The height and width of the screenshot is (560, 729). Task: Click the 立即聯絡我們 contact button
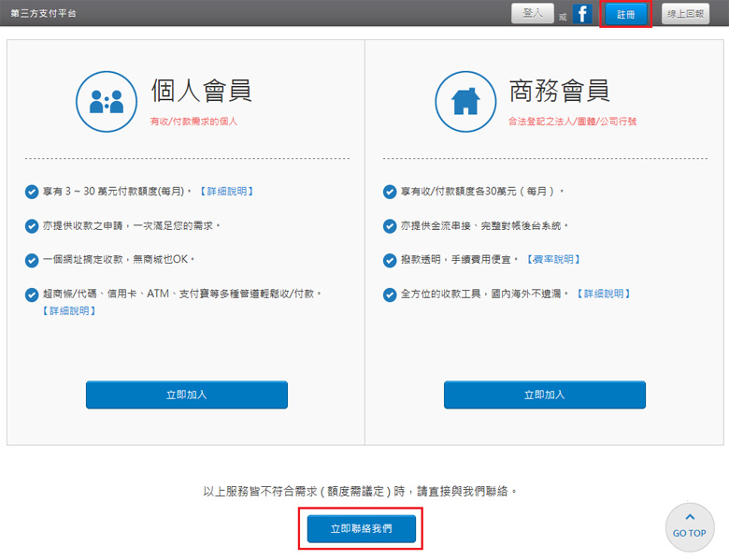(362, 529)
